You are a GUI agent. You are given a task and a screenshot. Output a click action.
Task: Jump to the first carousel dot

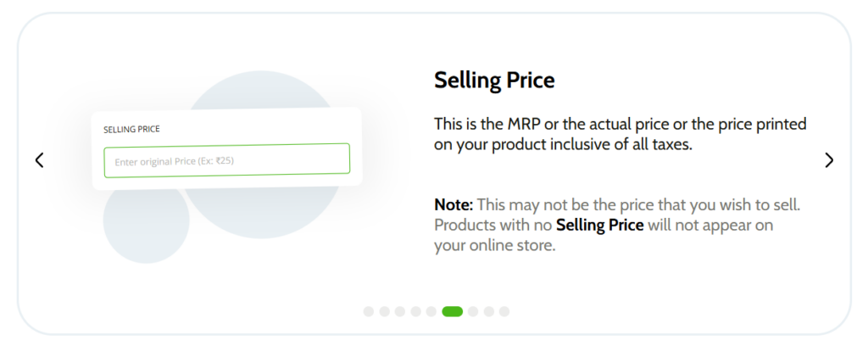[x=369, y=312]
